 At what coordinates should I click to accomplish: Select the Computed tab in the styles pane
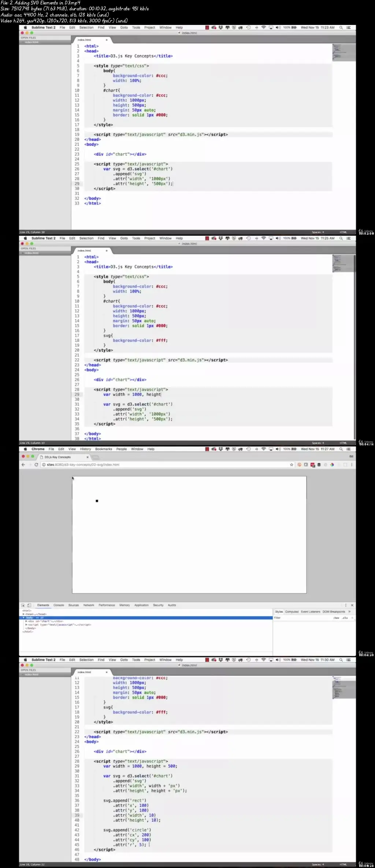tap(292, 611)
